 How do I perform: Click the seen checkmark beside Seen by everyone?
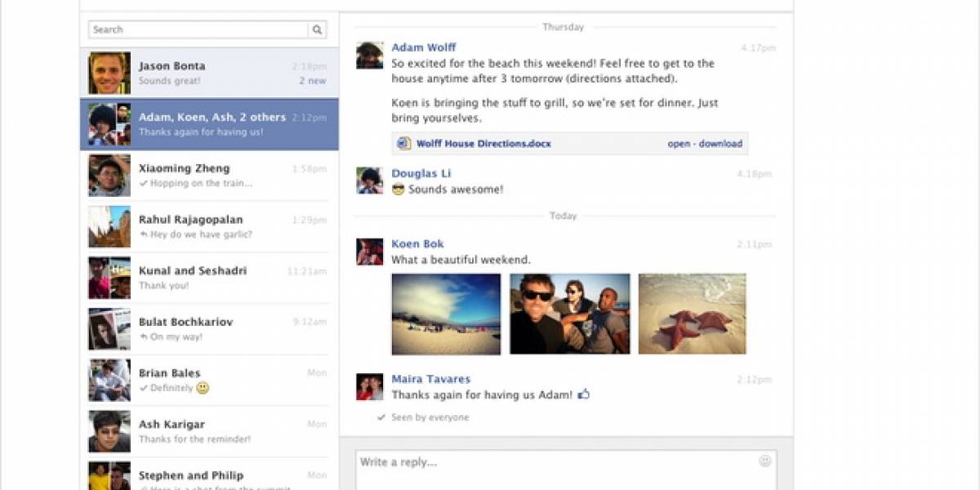(x=381, y=417)
